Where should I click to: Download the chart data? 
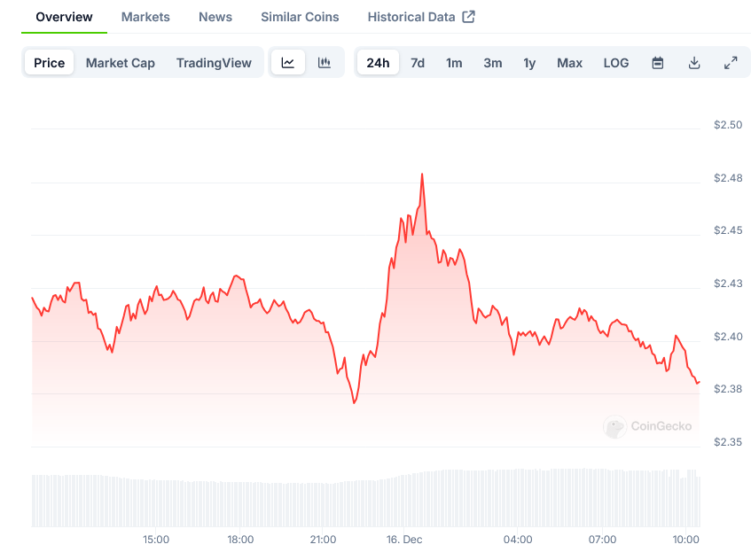pos(694,63)
